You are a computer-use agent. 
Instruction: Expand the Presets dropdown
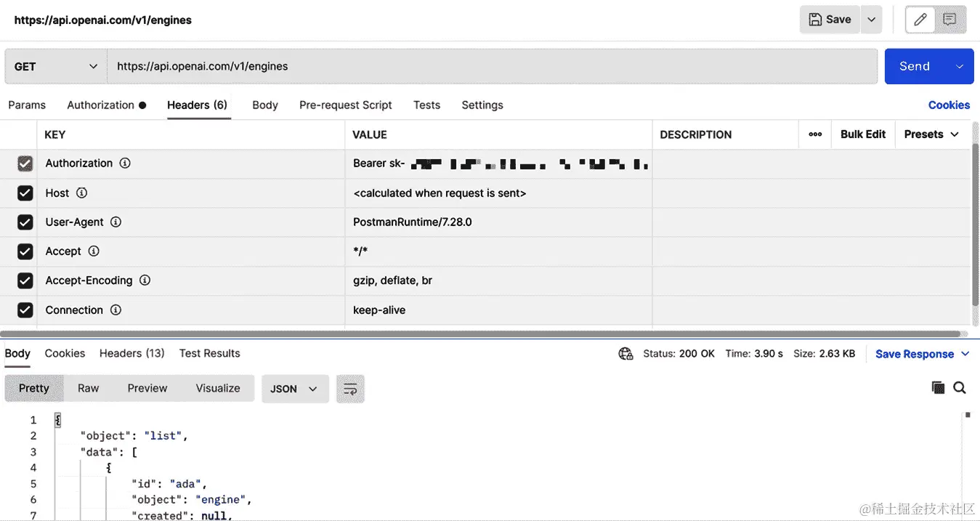pos(931,134)
